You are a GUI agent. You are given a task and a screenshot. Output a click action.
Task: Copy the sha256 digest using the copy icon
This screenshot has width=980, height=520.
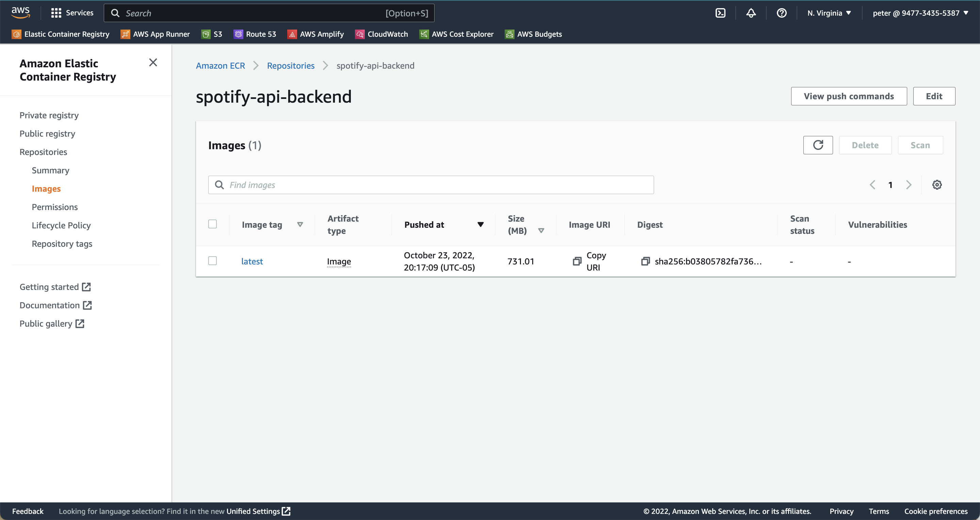646,261
